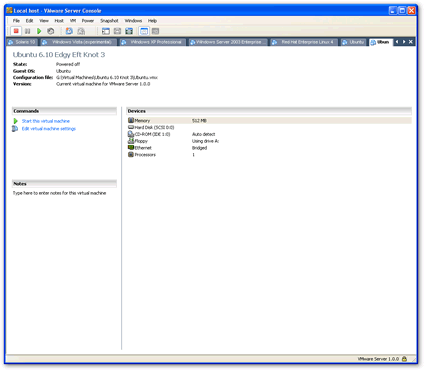
Task: Select the Ethernet device row label
Action: pos(143,148)
